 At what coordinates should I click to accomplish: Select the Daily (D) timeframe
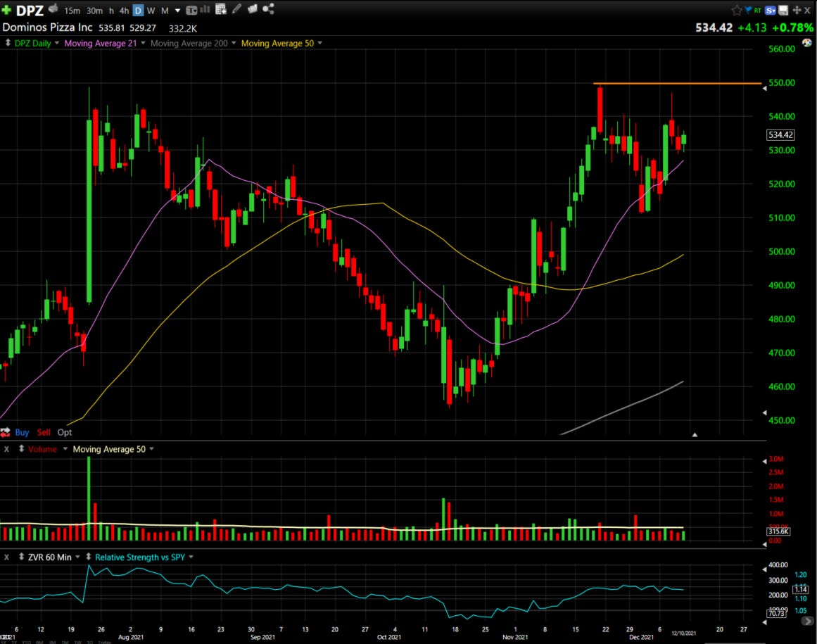point(138,11)
